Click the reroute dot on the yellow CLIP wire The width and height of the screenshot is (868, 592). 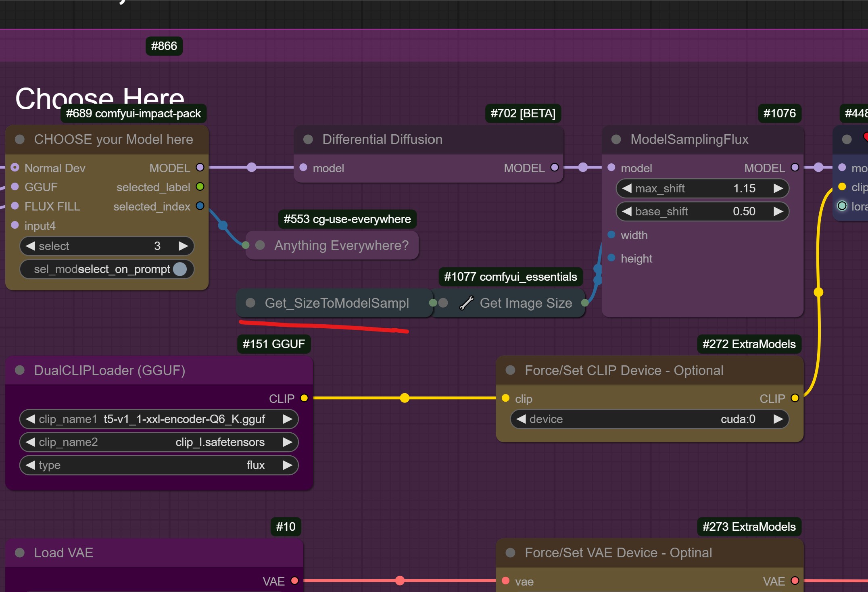coord(405,398)
